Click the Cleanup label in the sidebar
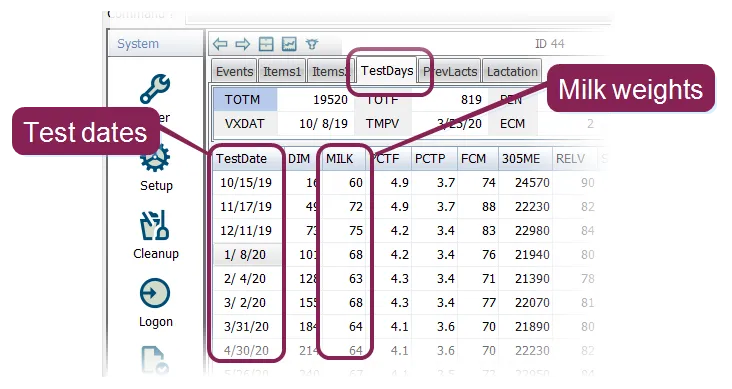The height and width of the screenshot is (389, 732). click(x=156, y=254)
